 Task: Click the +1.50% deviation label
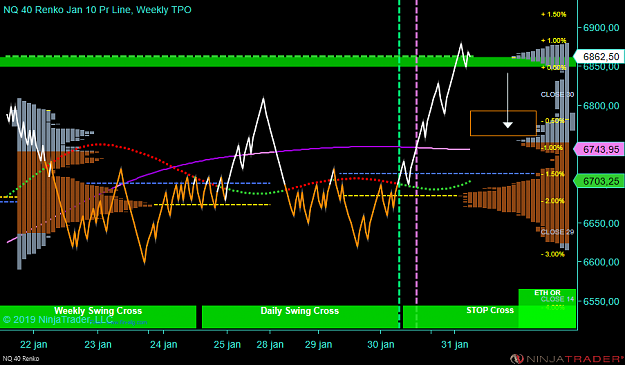[x=553, y=14]
